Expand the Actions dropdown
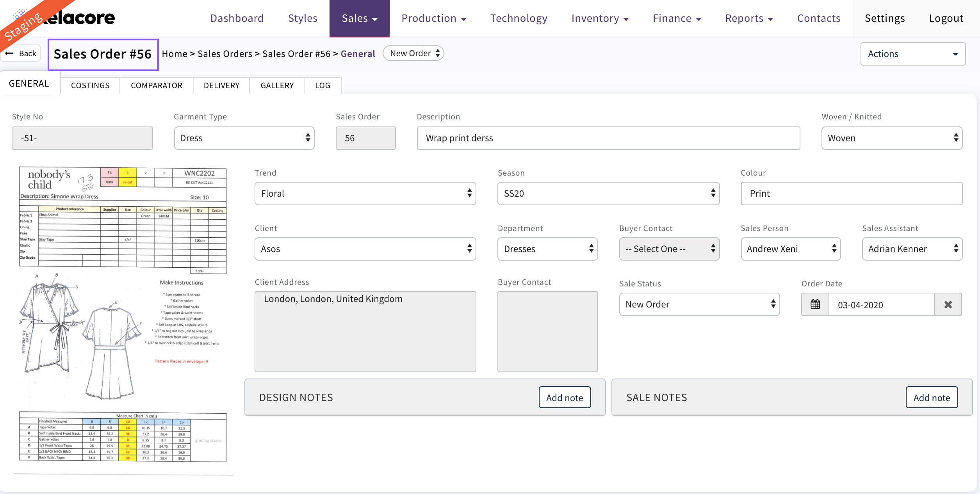Viewport: 980px width, 494px height. [x=912, y=54]
